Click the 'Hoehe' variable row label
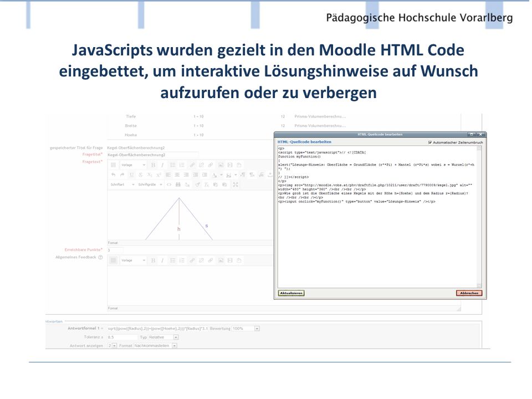532x399 pixels. [x=131, y=135]
